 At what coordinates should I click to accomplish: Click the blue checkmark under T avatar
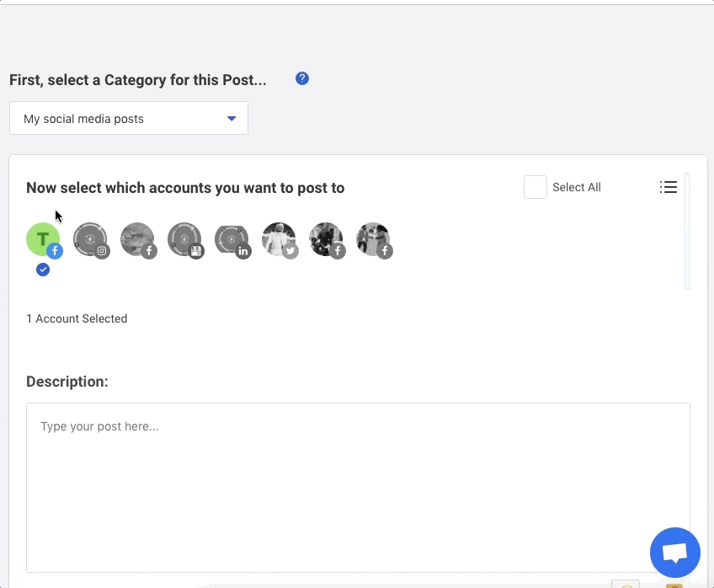[43, 270]
